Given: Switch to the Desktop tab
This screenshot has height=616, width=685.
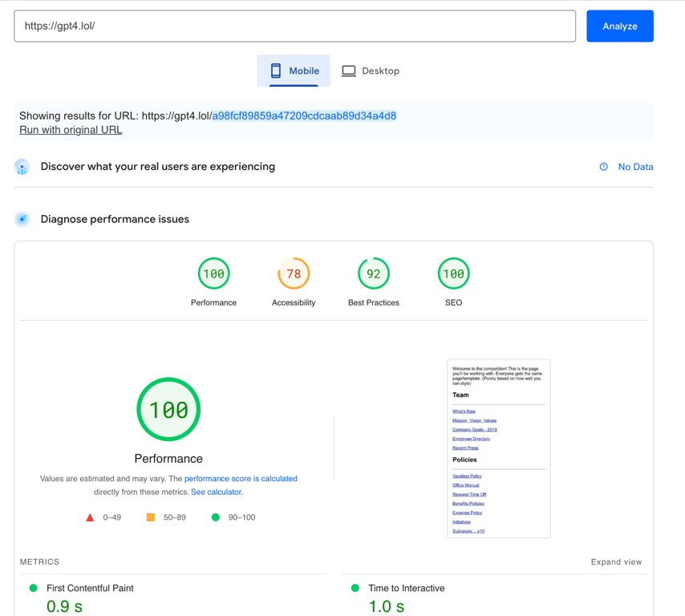Looking at the screenshot, I should 371,71.
